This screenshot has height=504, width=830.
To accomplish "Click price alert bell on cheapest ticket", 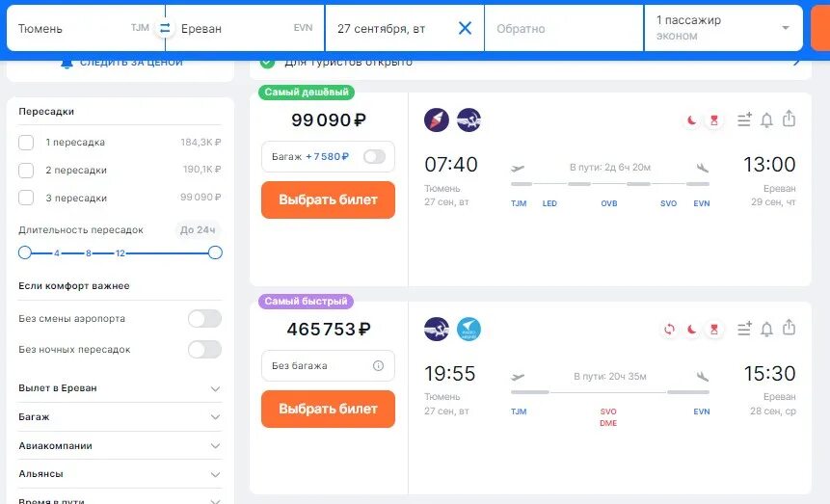I will (766, 120).
